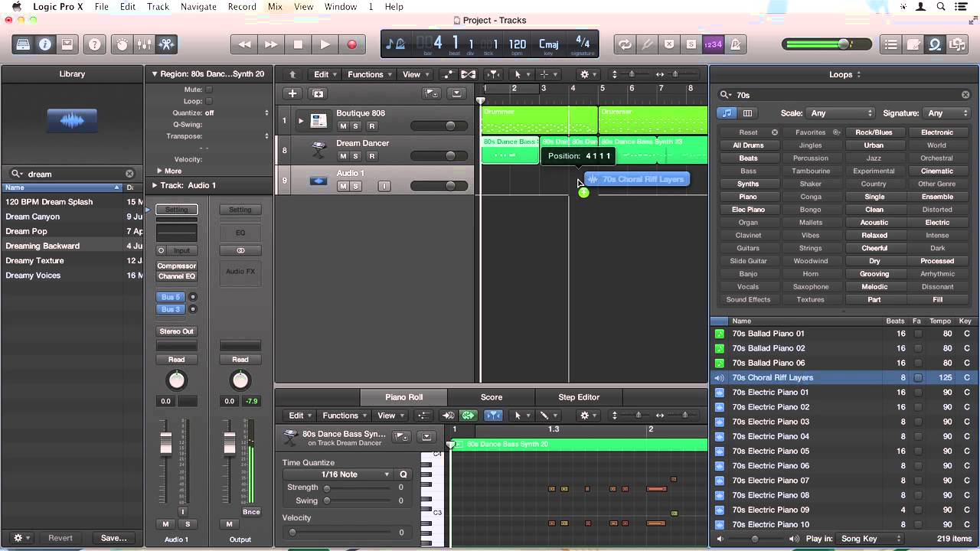Open the Note Pads icon
Viewport: 980px width, 551px height.
click(x=913, y=44)
